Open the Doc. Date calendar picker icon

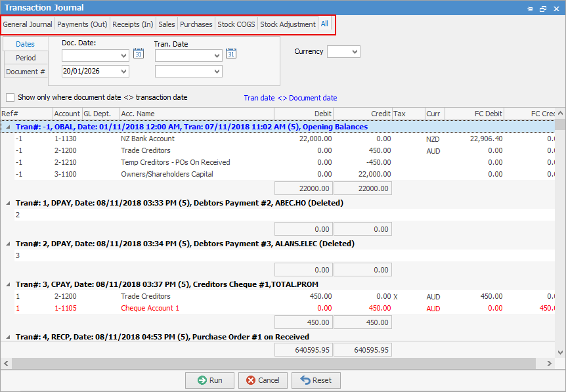coord(139,53)
